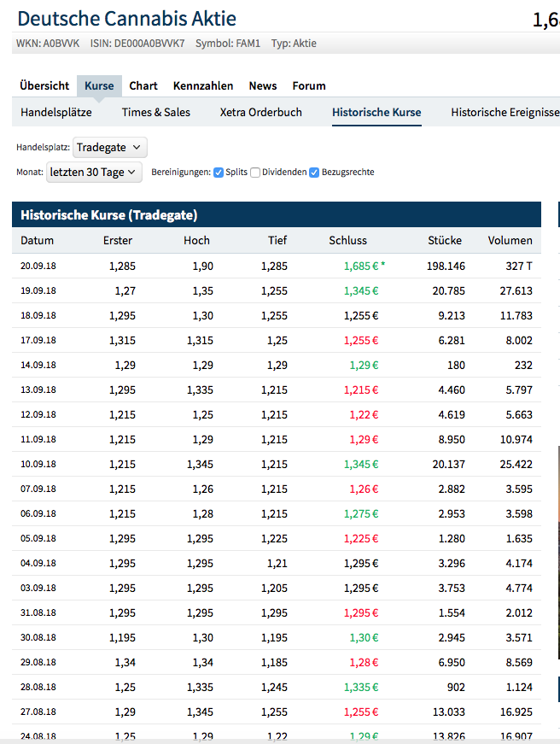Open the Handelsplatz Tradegate dropdown

(110, 148)
